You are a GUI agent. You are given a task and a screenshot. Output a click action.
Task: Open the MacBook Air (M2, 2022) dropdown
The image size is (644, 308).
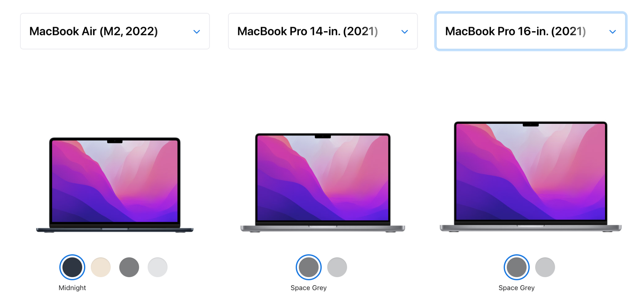115,31
